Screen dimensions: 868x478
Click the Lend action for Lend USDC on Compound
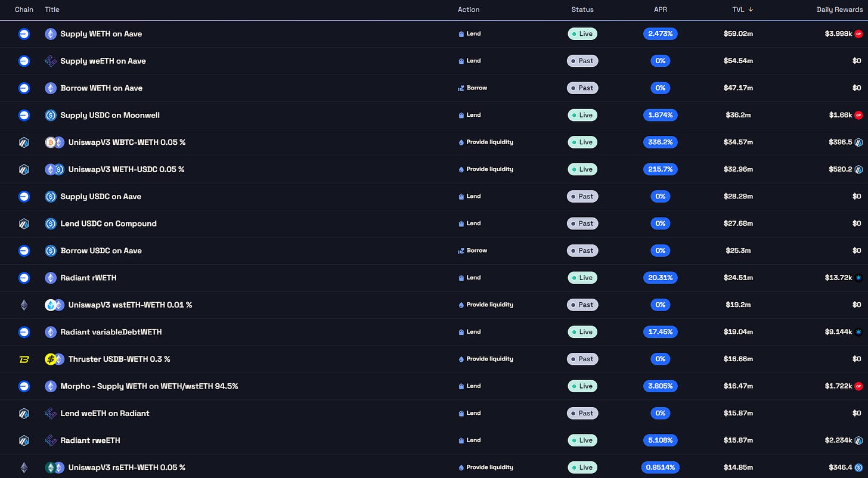469,224
